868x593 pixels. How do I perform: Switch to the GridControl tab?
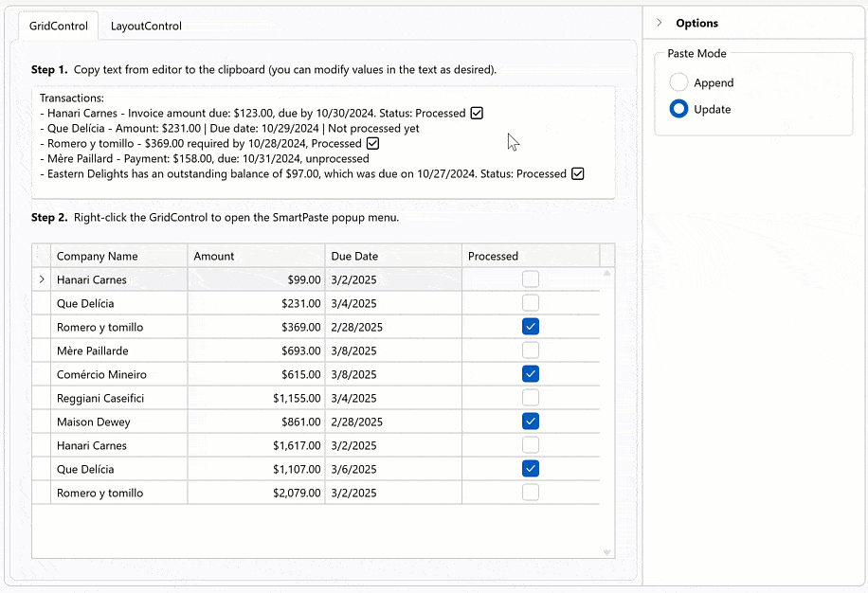58,26
